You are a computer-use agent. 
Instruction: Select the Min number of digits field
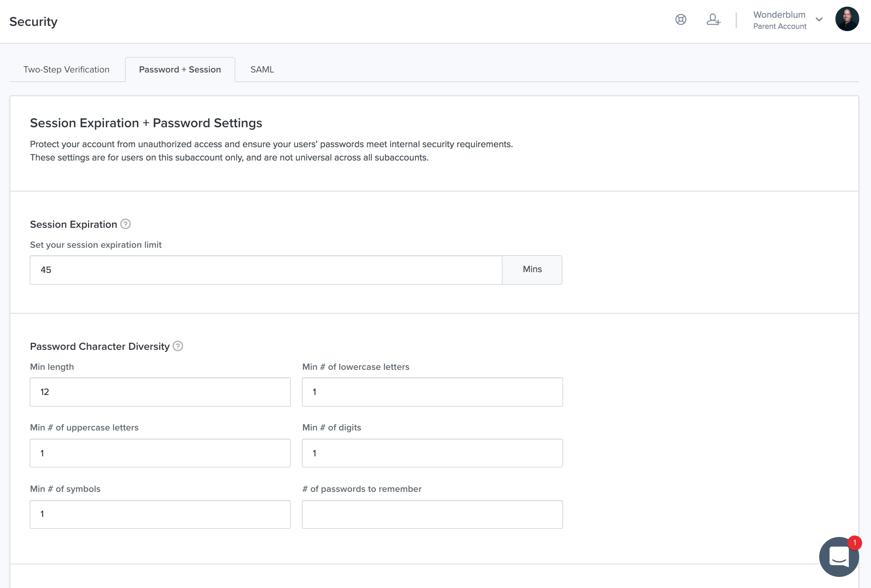[x=432, y=453]
